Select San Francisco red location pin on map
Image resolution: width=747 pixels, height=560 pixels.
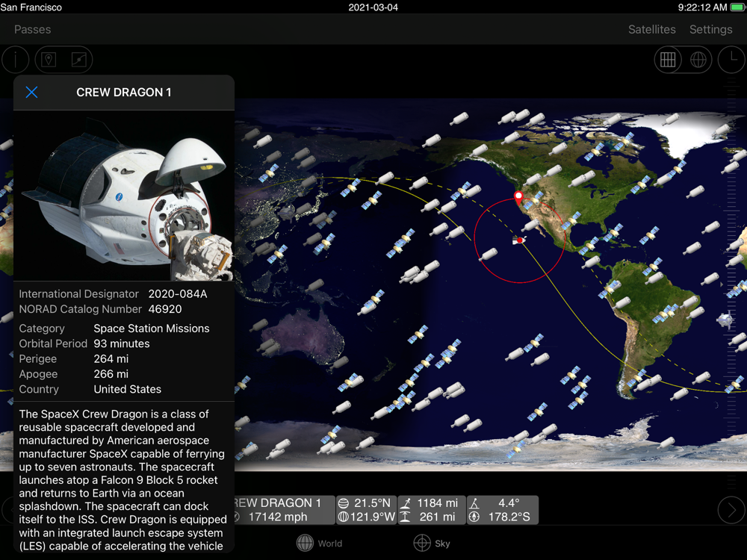518,196
